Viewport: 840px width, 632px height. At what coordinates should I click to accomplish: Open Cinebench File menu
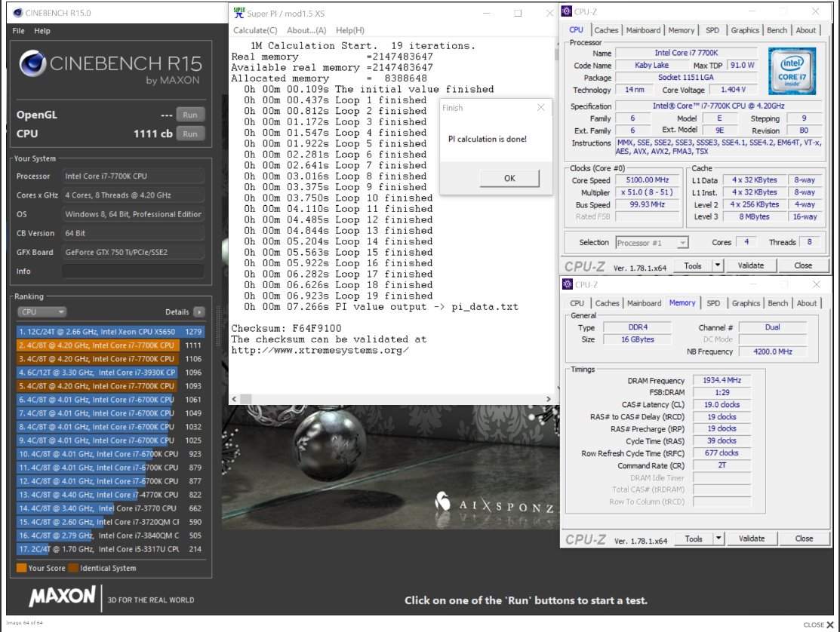point(19,31)
